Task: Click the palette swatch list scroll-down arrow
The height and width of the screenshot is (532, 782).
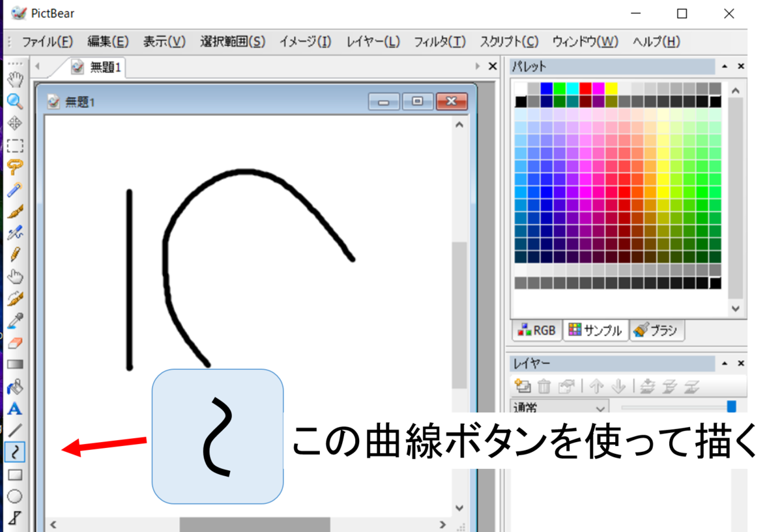Action: point(736,309)
